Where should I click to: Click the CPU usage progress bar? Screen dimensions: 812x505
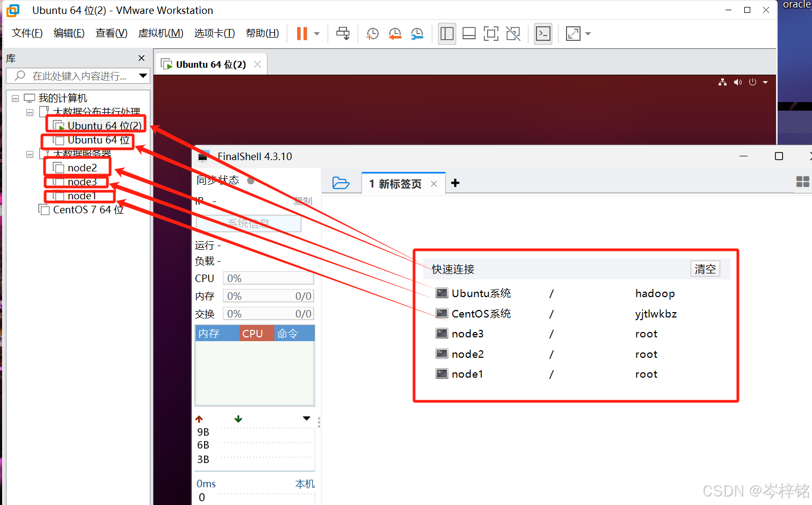[x=269, y=278]
